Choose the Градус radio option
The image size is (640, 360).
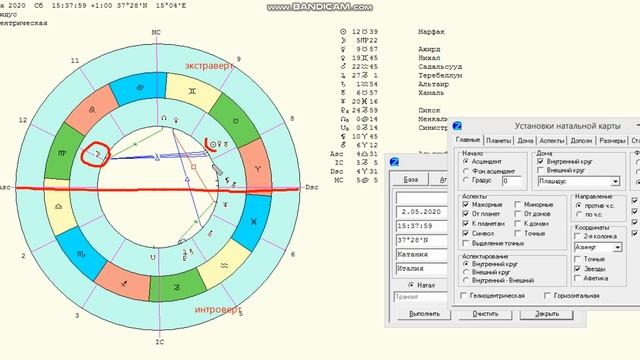[x=466, y=180]
